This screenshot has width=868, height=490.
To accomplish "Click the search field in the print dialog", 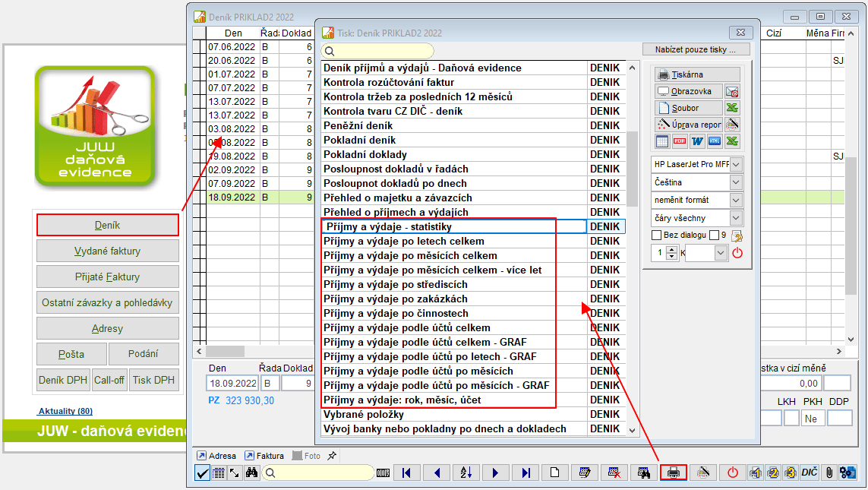I will point(379,51).
